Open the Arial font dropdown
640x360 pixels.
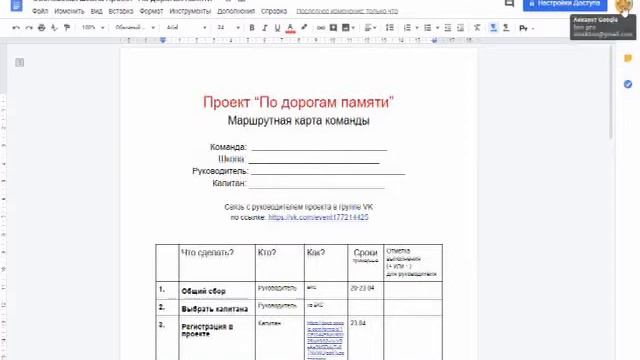click(186, 28)
